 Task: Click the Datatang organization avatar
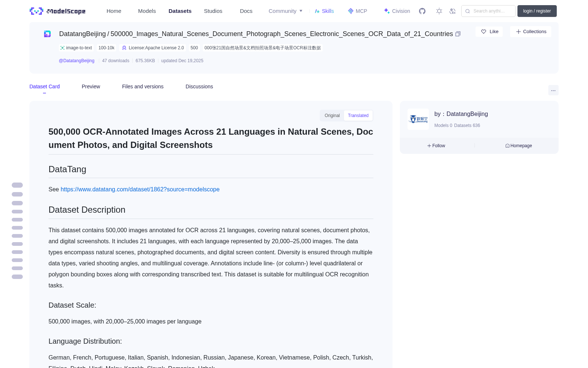tap(418, 119)
